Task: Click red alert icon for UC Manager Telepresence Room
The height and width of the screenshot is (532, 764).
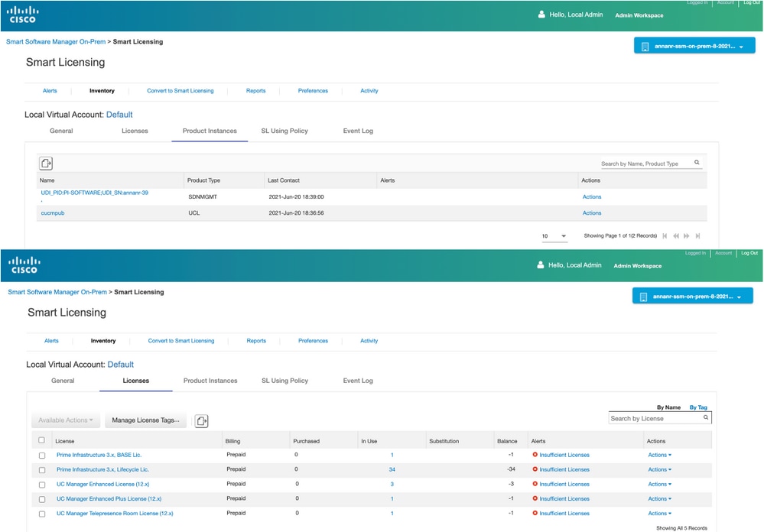Action: (535, 514)
